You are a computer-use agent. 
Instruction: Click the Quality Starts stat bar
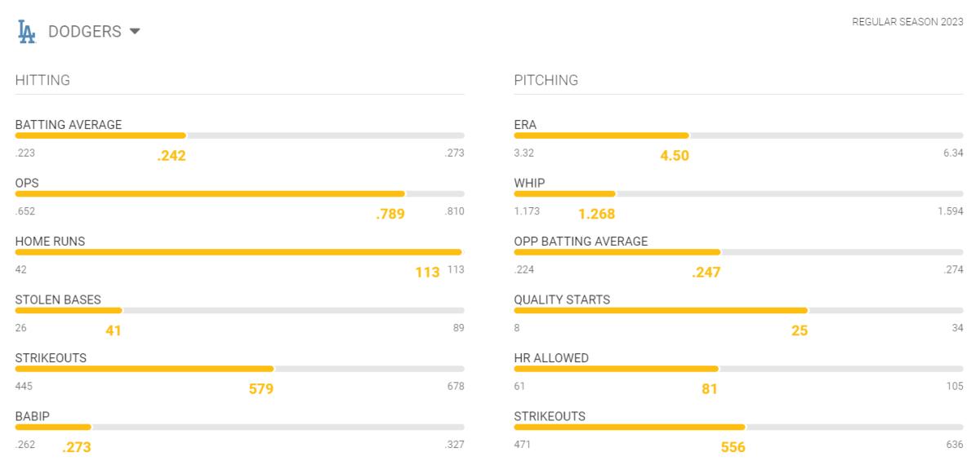(x=738, y=311)
